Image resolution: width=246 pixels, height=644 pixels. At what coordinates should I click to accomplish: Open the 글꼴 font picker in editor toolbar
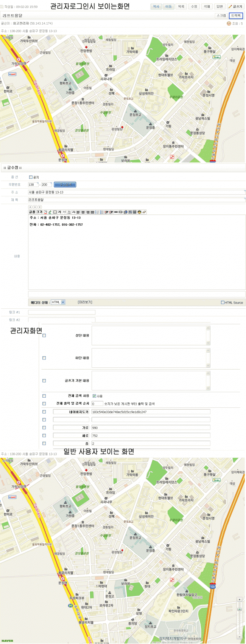[32, 212]
